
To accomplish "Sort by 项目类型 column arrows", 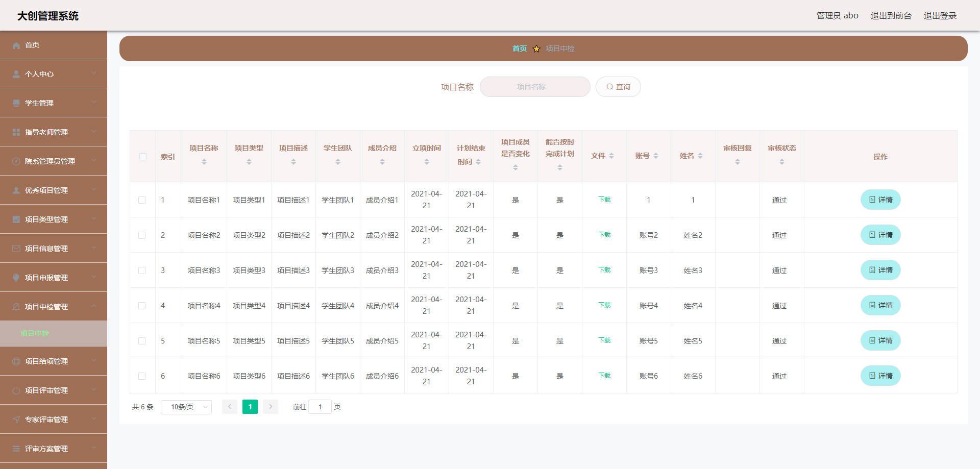I will [249, 162].
